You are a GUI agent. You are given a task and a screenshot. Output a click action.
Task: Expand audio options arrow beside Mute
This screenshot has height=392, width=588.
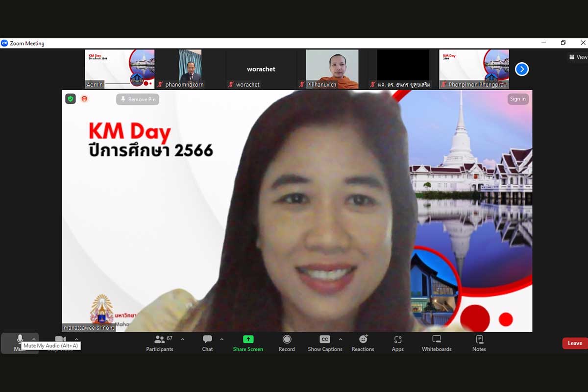coord(34,339)
